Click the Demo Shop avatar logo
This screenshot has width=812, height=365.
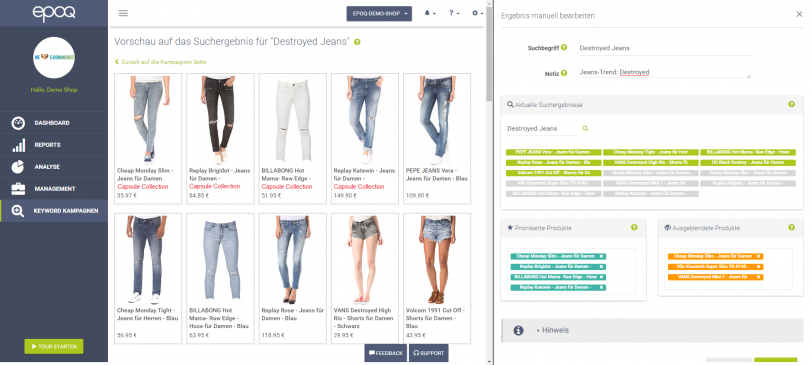54,57
